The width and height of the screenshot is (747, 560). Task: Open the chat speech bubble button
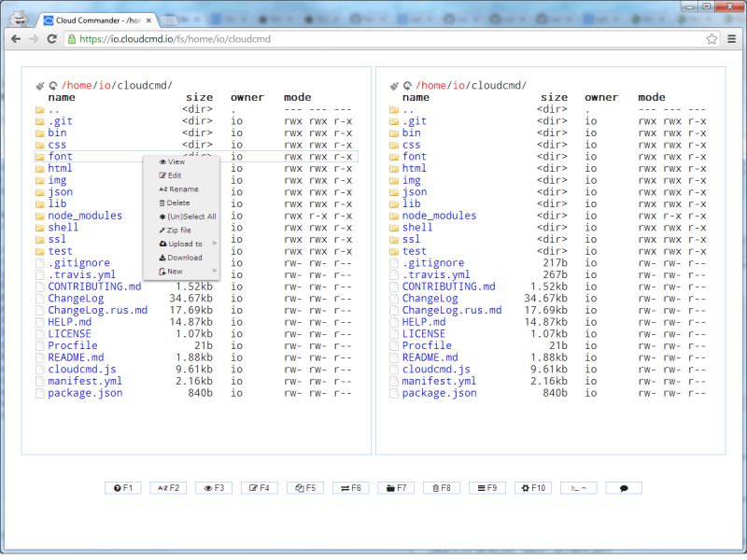[x=624, y=487]
